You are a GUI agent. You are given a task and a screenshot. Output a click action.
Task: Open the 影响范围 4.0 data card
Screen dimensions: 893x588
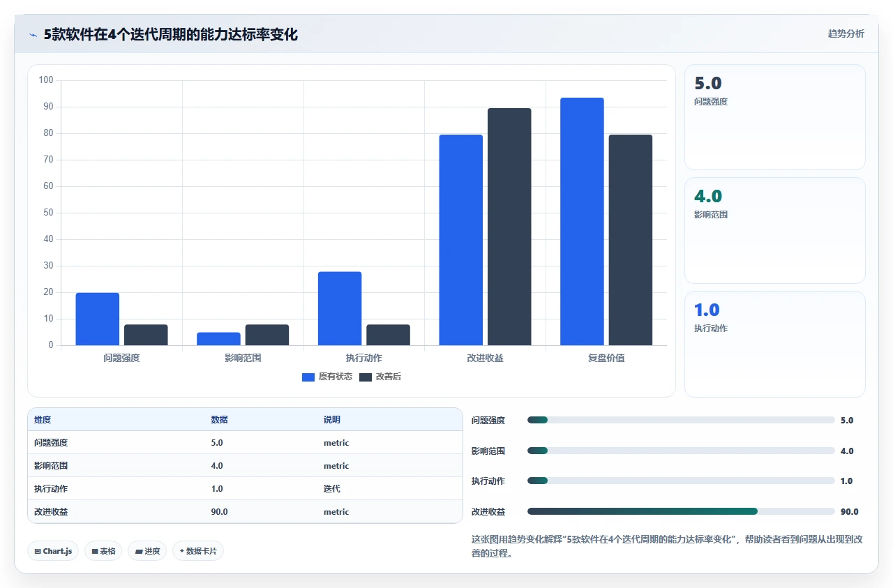tap(775, 230)
